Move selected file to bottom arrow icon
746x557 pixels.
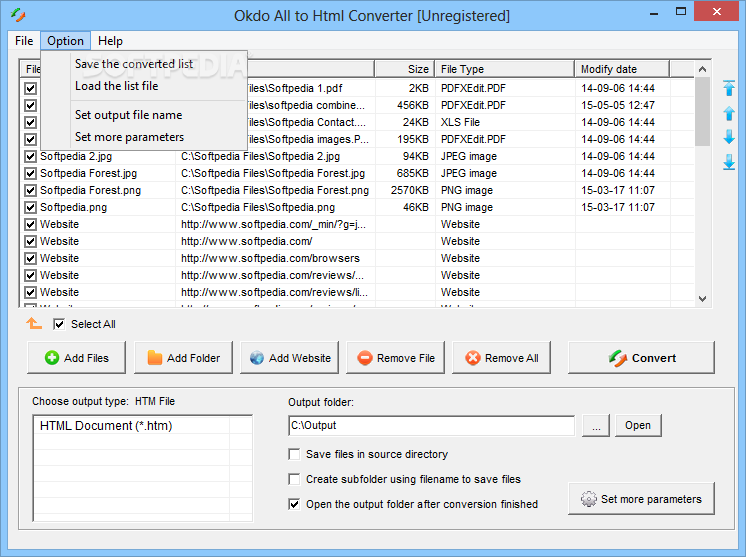click(729, 162)
